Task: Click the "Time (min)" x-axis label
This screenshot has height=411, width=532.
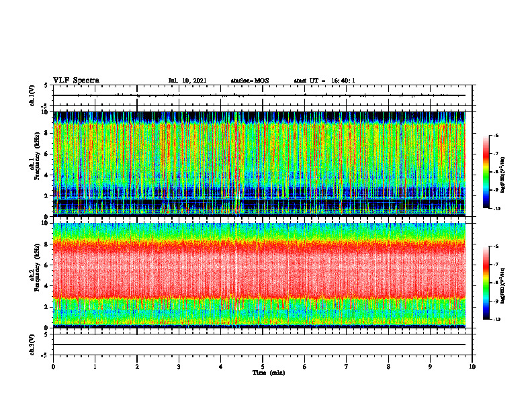Action: tap(269, 373)
